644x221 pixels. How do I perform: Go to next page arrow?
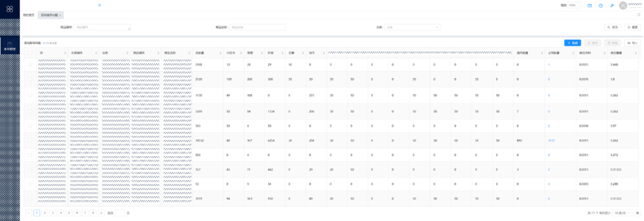tap(101, 213)
